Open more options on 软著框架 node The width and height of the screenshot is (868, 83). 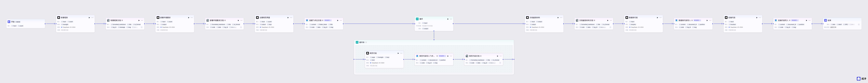pyautogui.click(x=92, y=17)
